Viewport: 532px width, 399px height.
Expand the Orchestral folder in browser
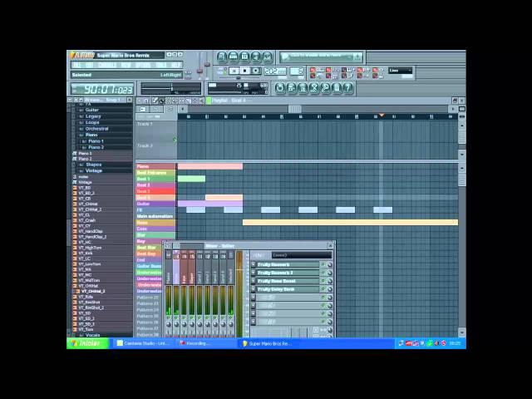[x=96, y=129]
